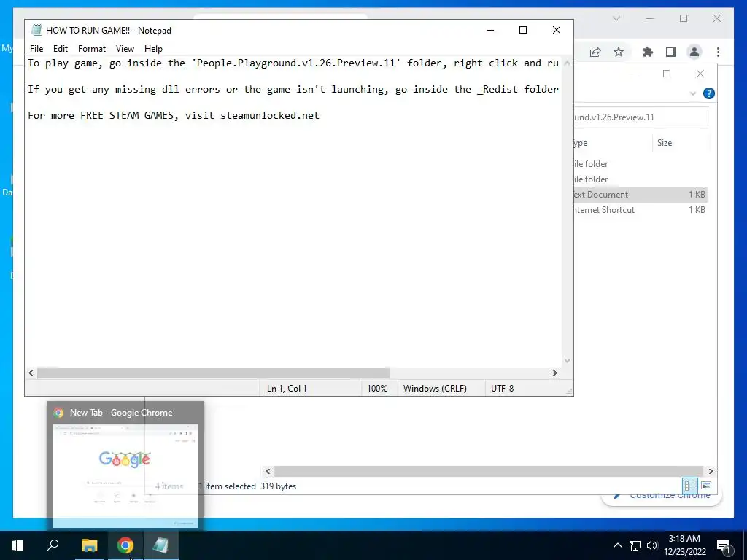Select the first File folder row in Explorer

coord(640,164)
